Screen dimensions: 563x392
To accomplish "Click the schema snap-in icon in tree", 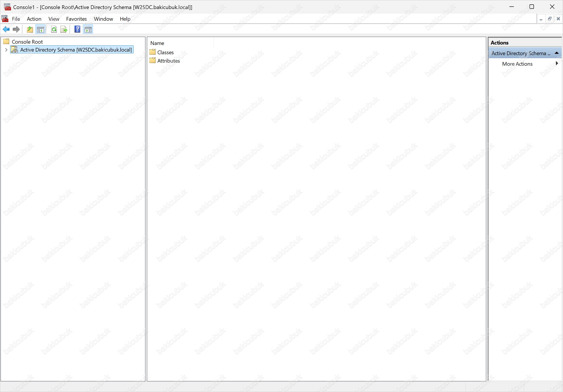I will pyautogui.click(x=15, y=50).
